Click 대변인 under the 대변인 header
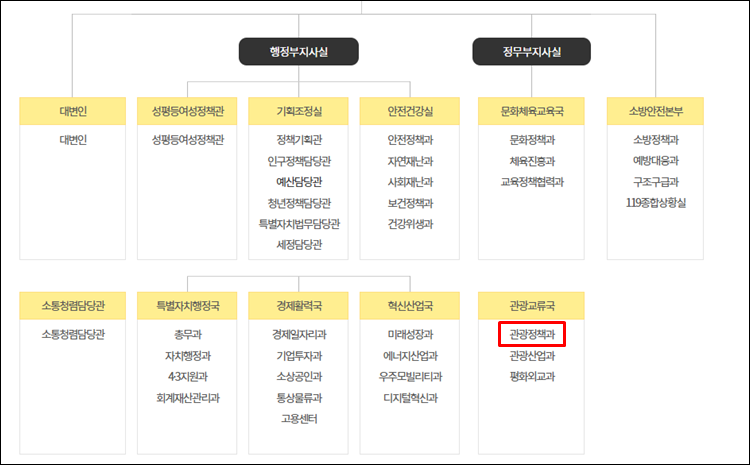The width and height of the screenshot is (750, 465). coord(73,140)
